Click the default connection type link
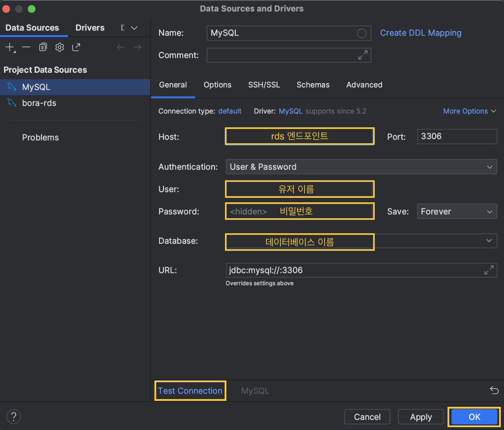 [x=230, y=111]
